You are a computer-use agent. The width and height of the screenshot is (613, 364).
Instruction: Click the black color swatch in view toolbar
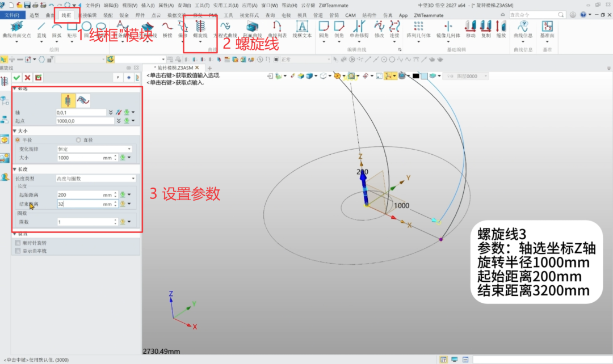click(415, 76)
